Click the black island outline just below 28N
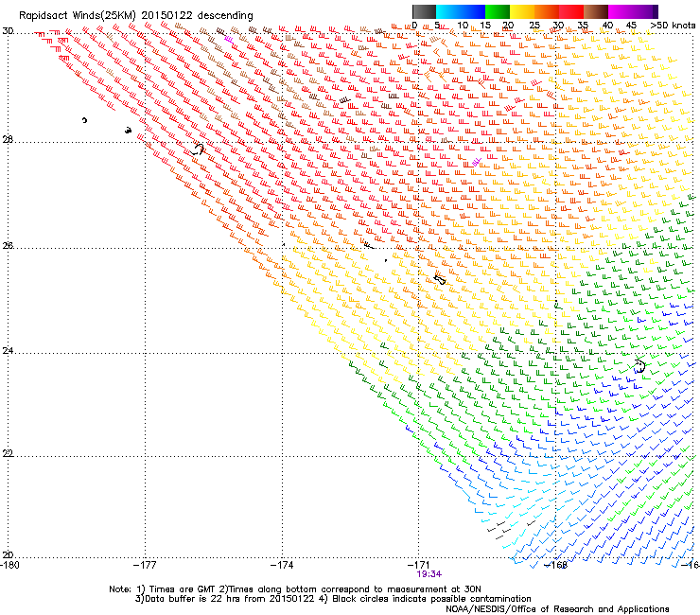Screen dimensions: 700x615 tap(198, 149)
